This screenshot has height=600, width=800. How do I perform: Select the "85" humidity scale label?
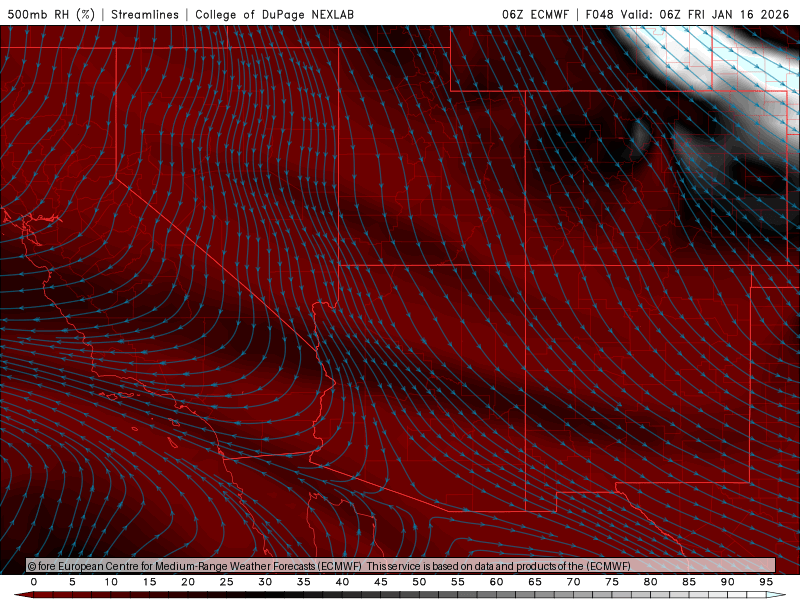click(689, 582)
